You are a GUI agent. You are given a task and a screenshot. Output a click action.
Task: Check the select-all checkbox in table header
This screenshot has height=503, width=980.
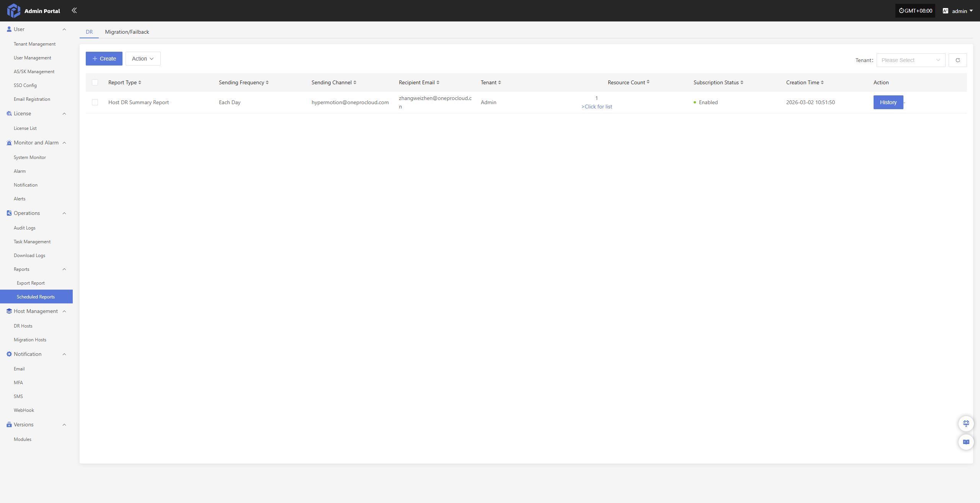click(95, 82)
